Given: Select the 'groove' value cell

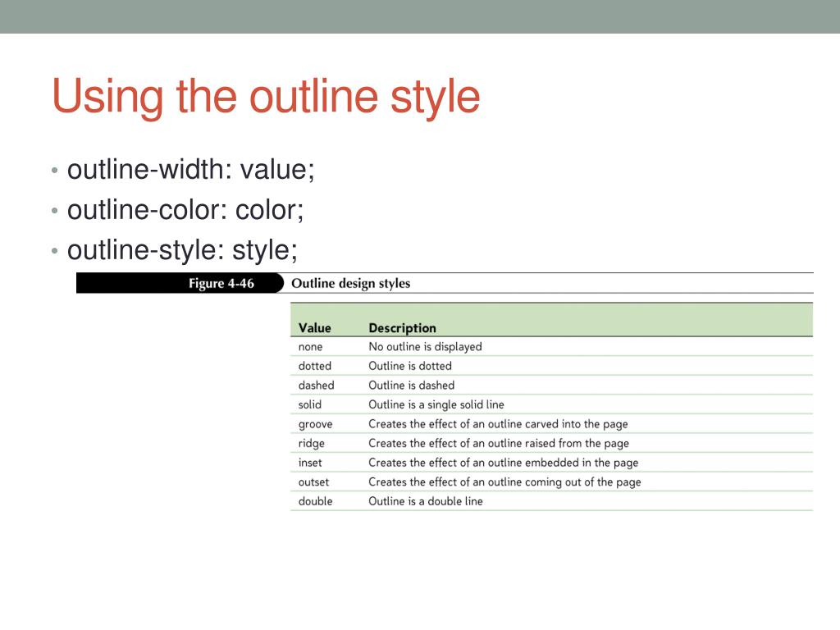Looking at the screenshot, I should pos(315,425).
